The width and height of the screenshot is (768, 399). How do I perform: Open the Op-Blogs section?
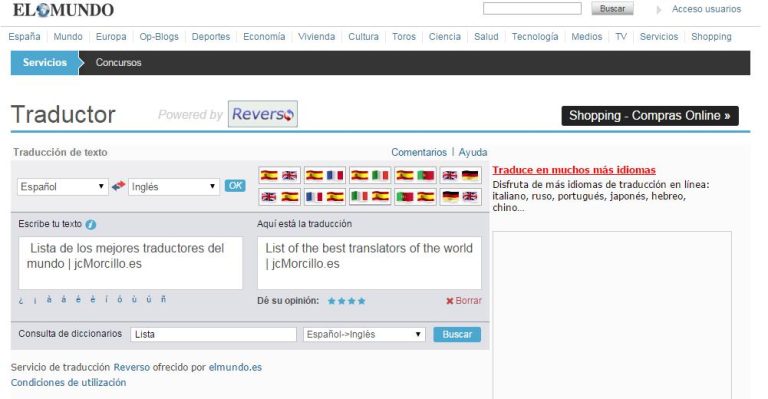click(159, 37)
